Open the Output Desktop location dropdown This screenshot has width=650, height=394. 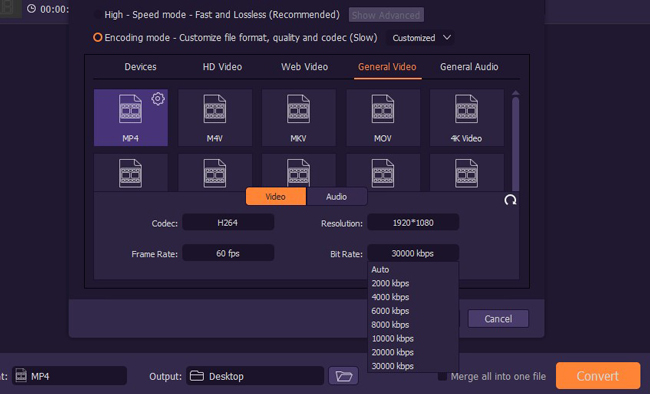[255, 376]
